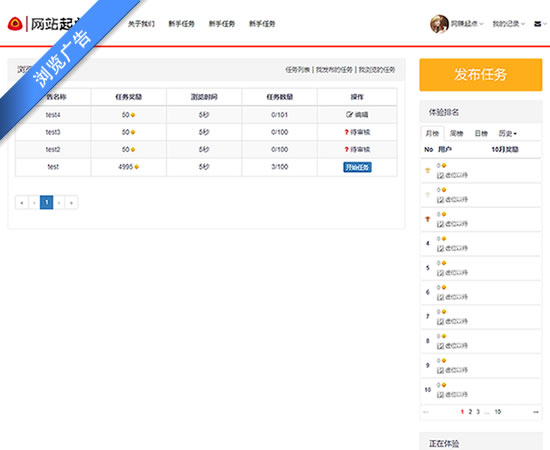Click the placeholder image icon in rank 9 row
This screenshot has height=450, width=550.
[x=440, y=370]
